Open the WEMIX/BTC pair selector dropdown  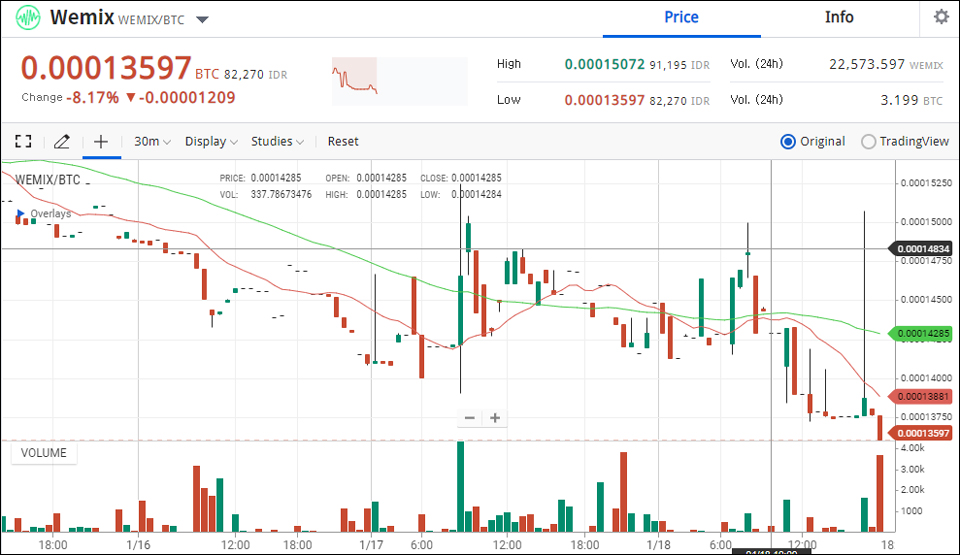[x=202, y=20]
